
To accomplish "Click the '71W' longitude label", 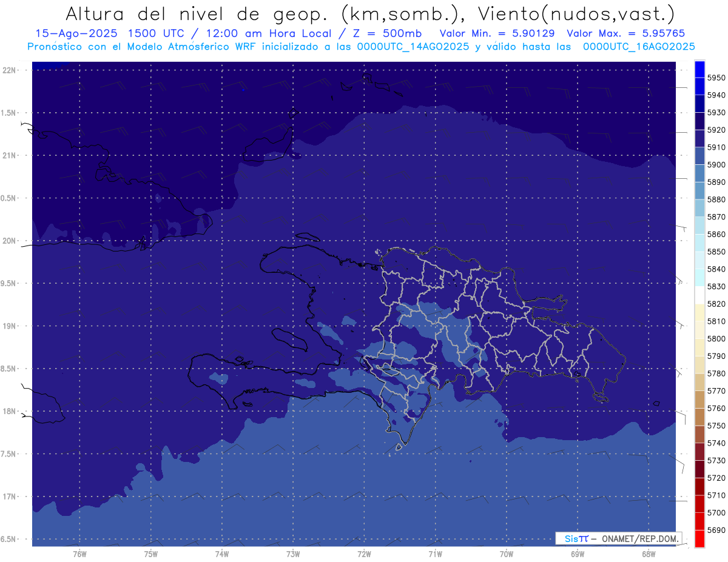I will tap(435, 554).
